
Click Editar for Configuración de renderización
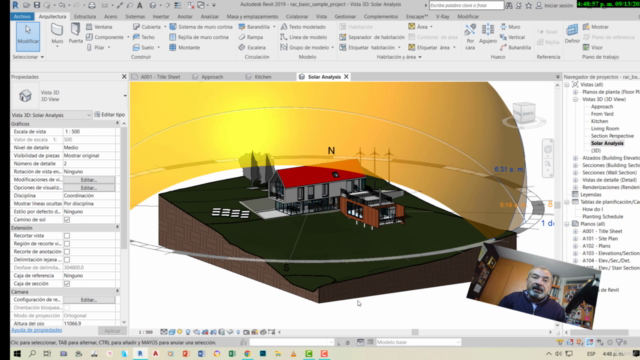coord(89,300)
